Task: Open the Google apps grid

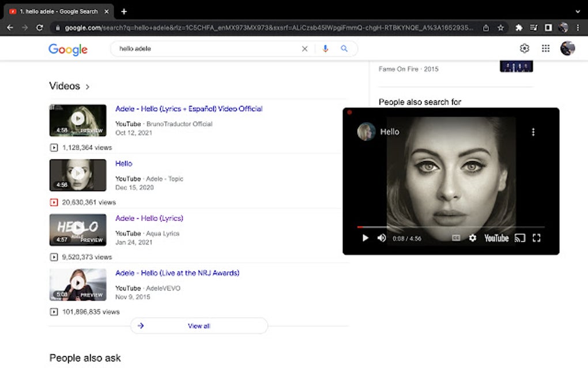Action: coord(545,48)
